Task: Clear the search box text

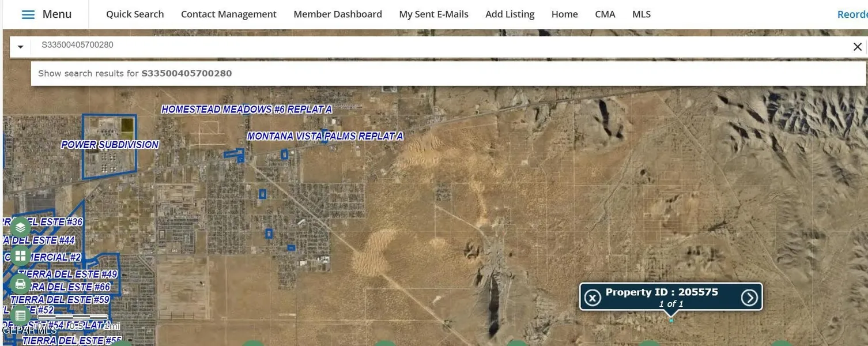Action: (857, 47)
